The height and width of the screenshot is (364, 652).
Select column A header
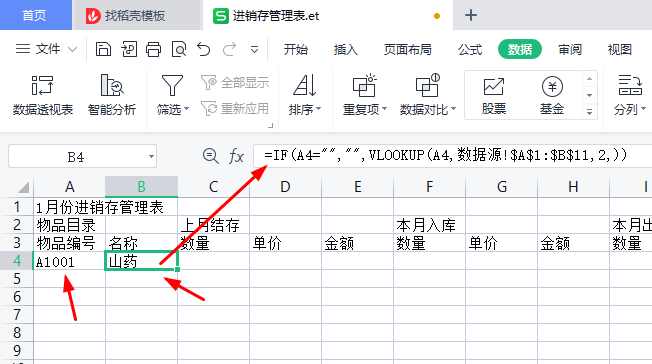pos(69,187)
